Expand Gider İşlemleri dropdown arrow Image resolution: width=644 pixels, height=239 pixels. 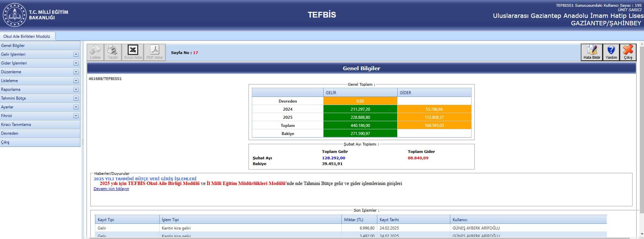point(76,63)
